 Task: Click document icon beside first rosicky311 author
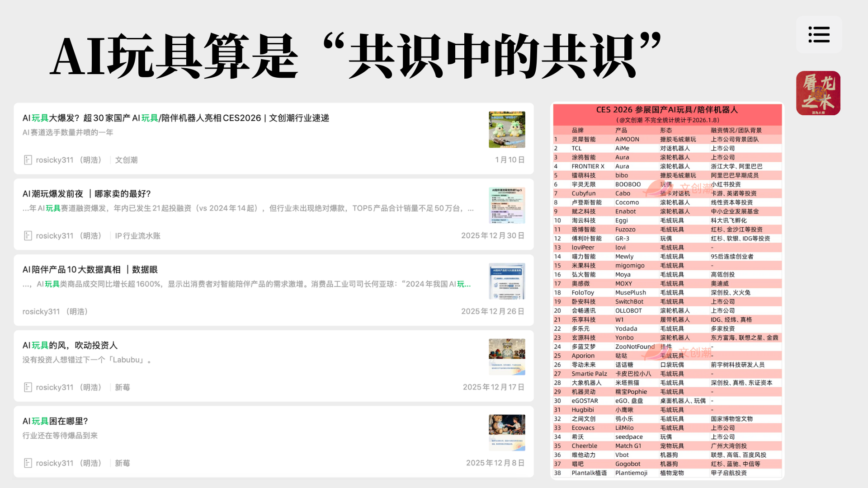[x=28, y=160]
